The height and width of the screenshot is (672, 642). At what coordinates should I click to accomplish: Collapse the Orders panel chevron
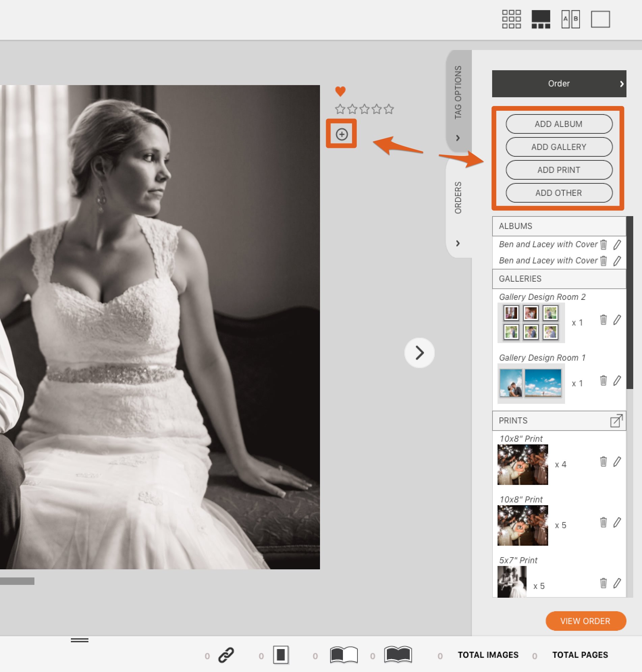(x=458, y=243)
